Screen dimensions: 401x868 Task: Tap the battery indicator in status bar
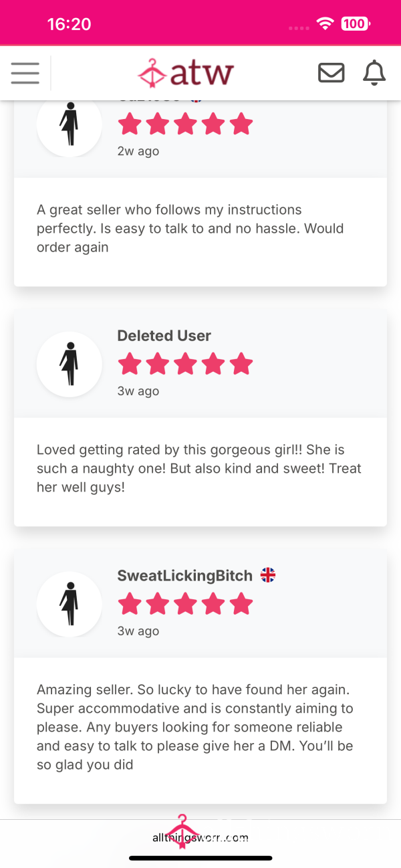[x=355, y=24]
